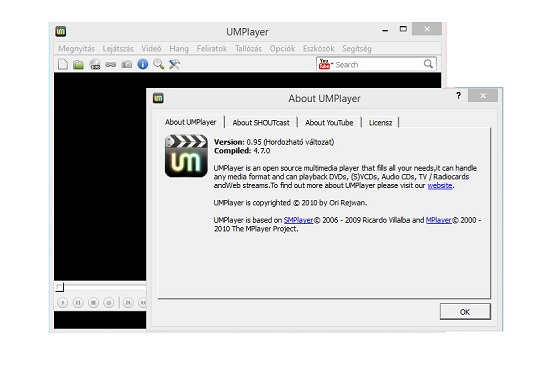
Task: Click the question mark help button in dialog
Action: (x=458, y=96)
